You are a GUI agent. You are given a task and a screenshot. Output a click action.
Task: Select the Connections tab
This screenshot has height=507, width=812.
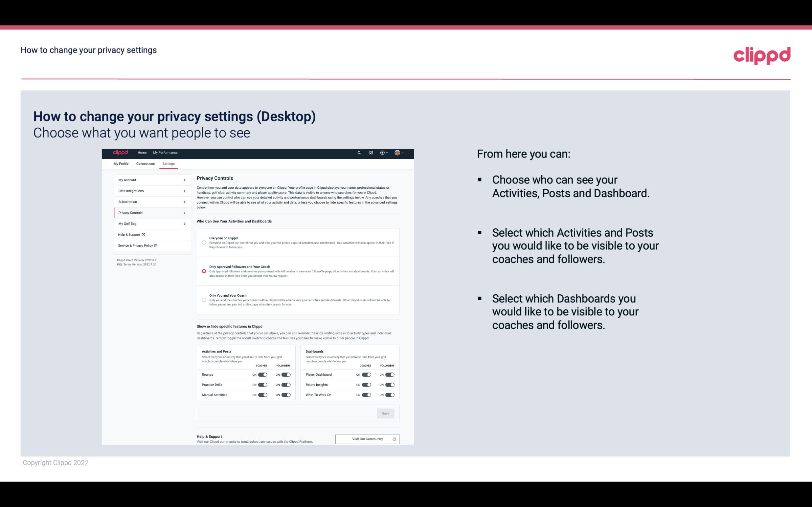pyautogui.click(x=145, y=163)
